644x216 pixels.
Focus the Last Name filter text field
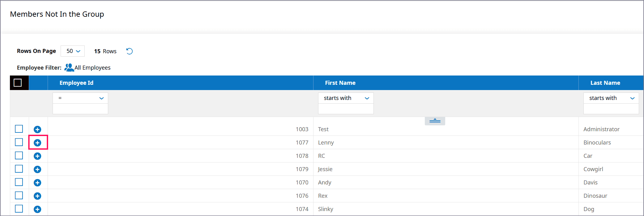click(x=611, y=109)
